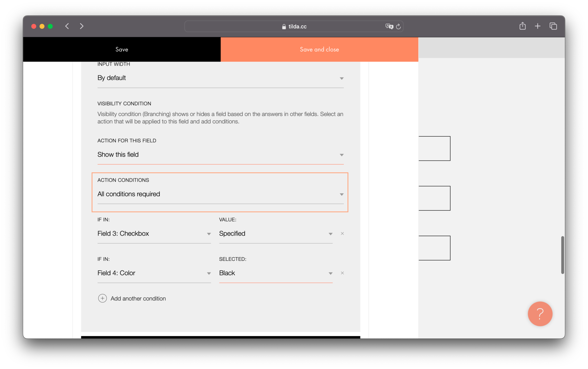Open a new browser tab
The image size is (588, 369).
coord(538,26)
